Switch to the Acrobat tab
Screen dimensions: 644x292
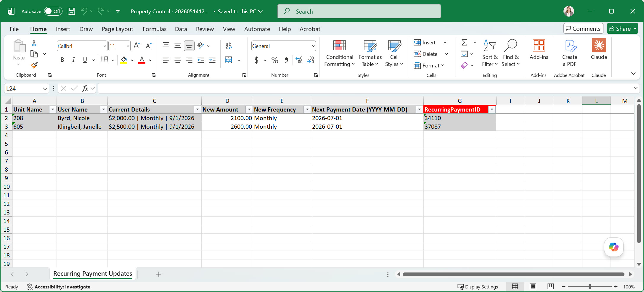point(310,29)
